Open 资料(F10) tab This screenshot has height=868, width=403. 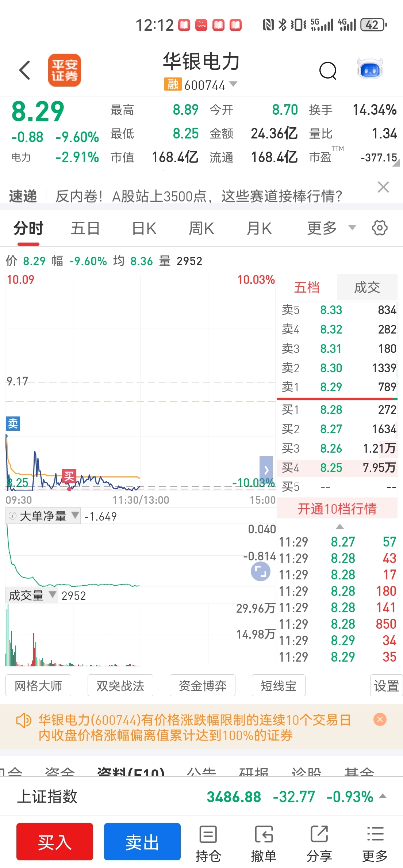coord(131,772)
